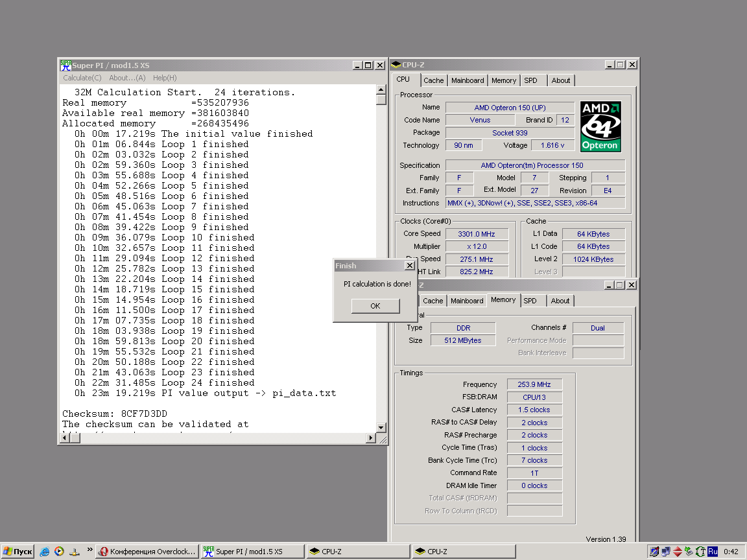Click the vertical scrollbar thumb in Super PI
This screenshot has width=747, height=560.
pos(381,100)
